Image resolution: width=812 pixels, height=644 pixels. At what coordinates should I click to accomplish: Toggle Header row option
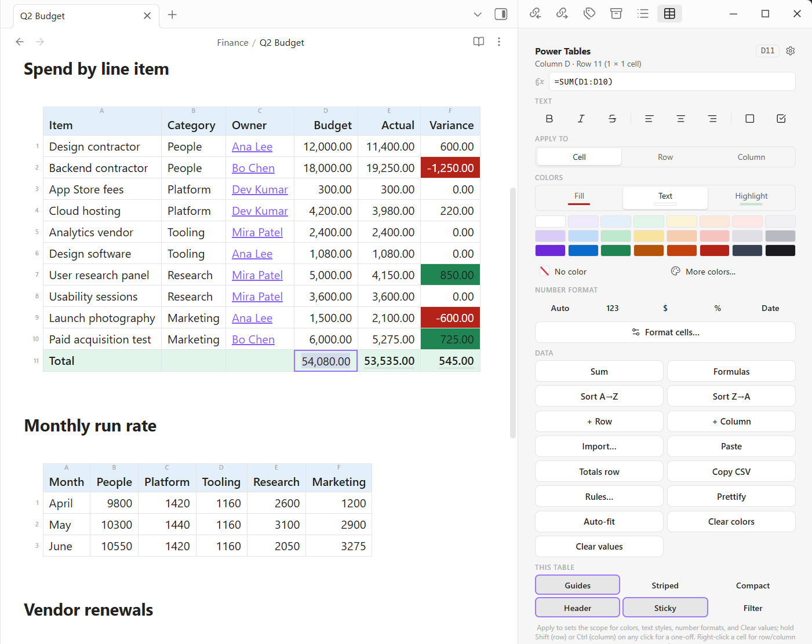click(578, 608)
